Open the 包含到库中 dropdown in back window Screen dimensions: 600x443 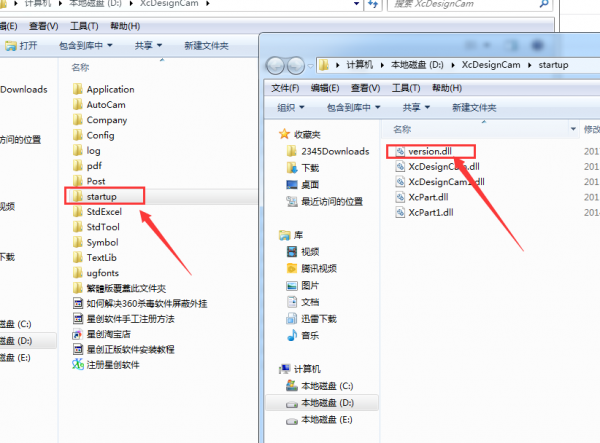[x=86, y=46]
